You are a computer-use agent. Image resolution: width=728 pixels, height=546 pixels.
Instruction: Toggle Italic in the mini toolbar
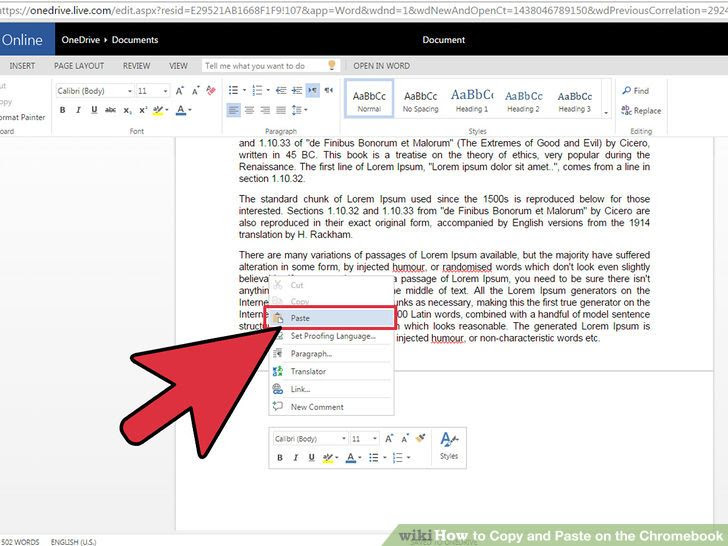click(295, 458)
